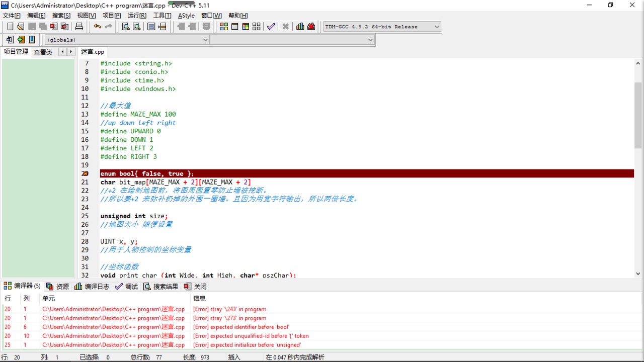Click the Run window icon

coord(234,27)
